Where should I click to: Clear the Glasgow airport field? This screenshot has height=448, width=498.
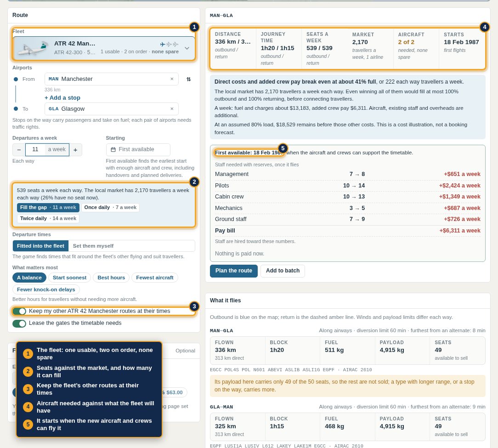172,108
